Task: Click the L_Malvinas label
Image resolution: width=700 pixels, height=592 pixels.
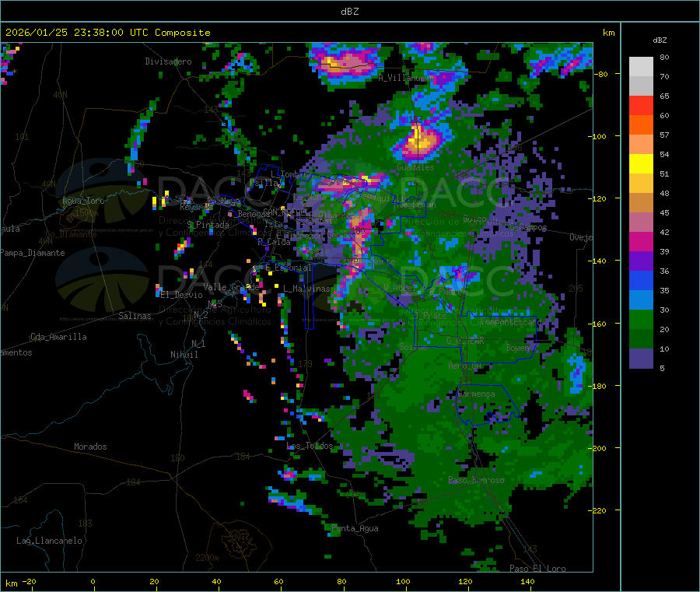Action: (x=306, y=289)
